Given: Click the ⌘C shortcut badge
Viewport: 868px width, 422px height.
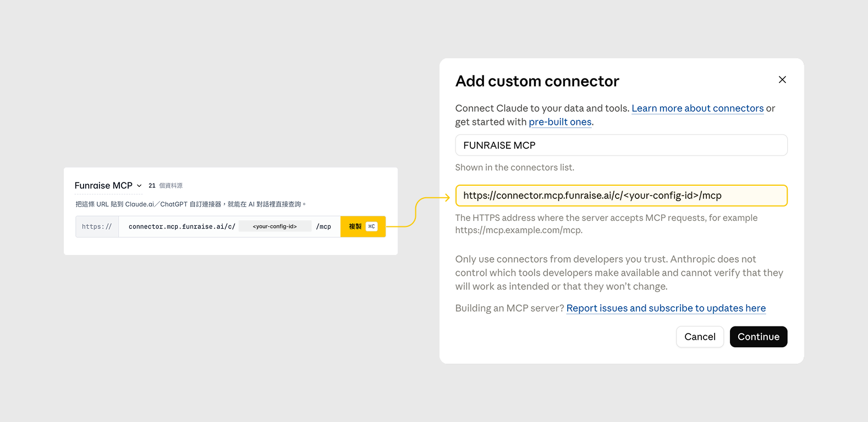Looking at the screenshot, I should [372, 226].
